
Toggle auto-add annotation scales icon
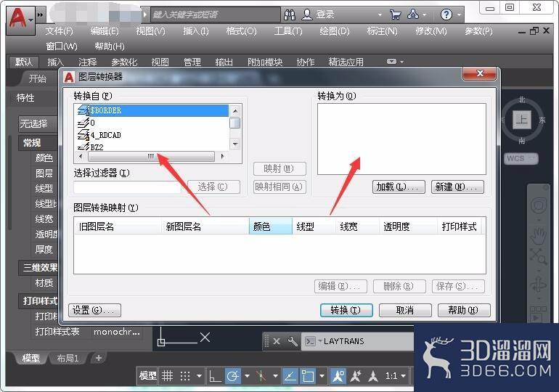pos(356,376)
